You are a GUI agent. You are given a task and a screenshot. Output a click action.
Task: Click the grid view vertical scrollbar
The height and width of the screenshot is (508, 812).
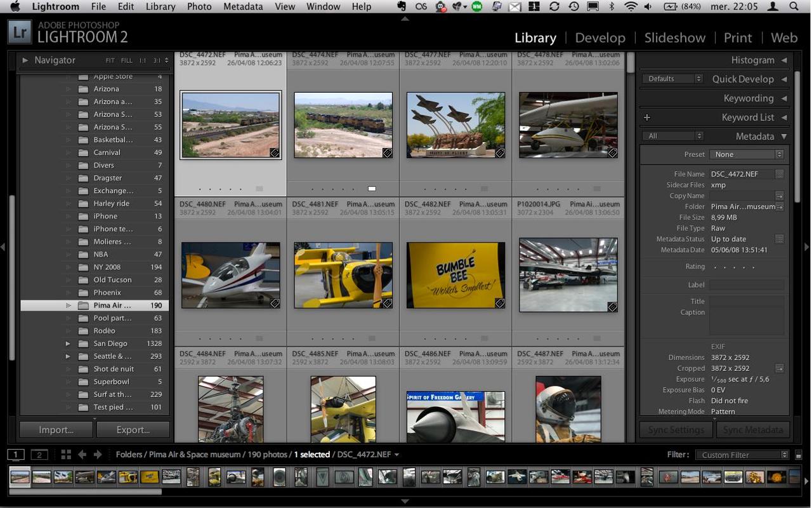click(631, 63)
